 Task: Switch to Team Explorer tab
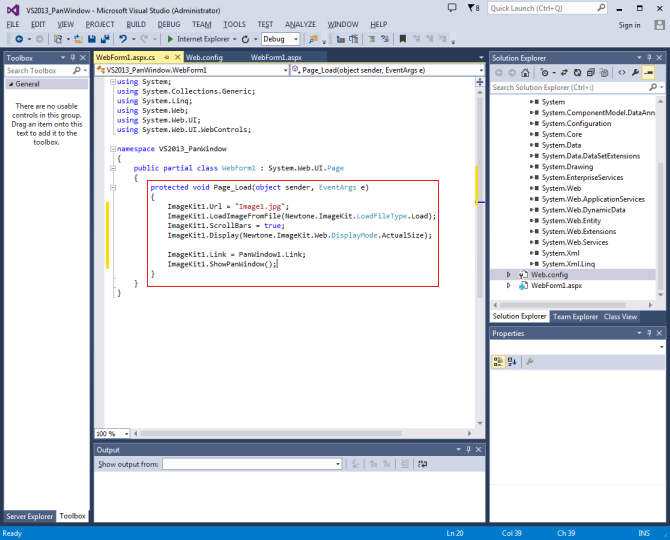coord(575,317)
